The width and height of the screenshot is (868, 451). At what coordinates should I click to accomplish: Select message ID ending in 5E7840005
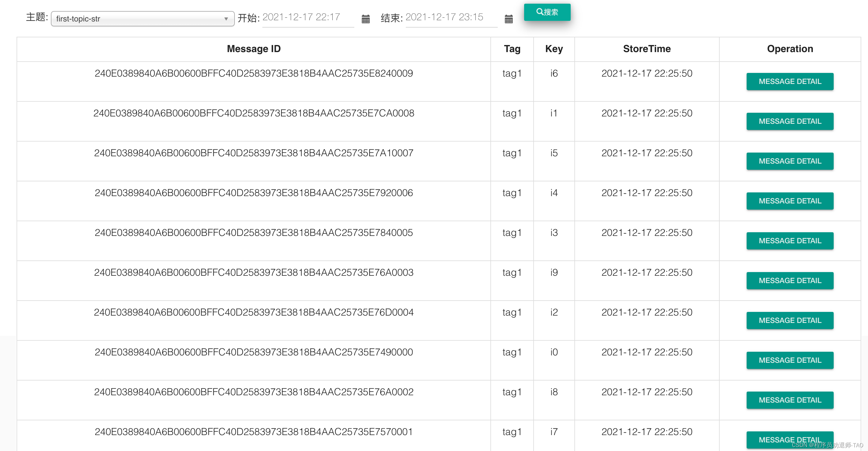pos(254,233)
